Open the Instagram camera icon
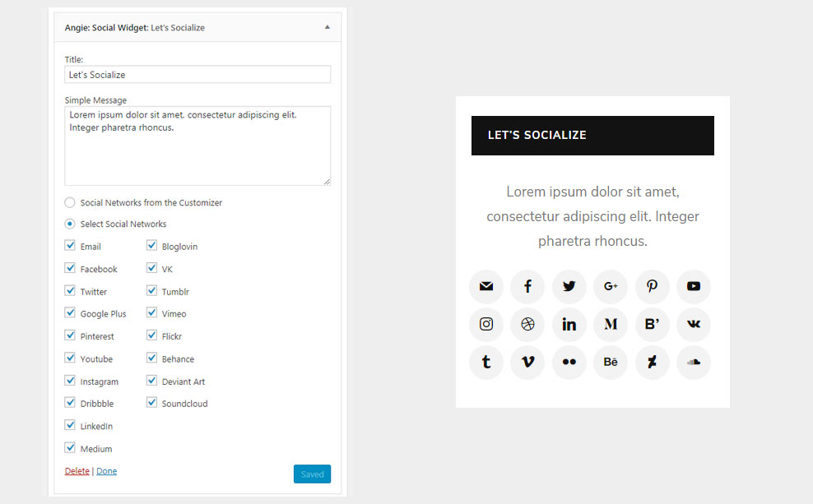 [x=486, y=324]
